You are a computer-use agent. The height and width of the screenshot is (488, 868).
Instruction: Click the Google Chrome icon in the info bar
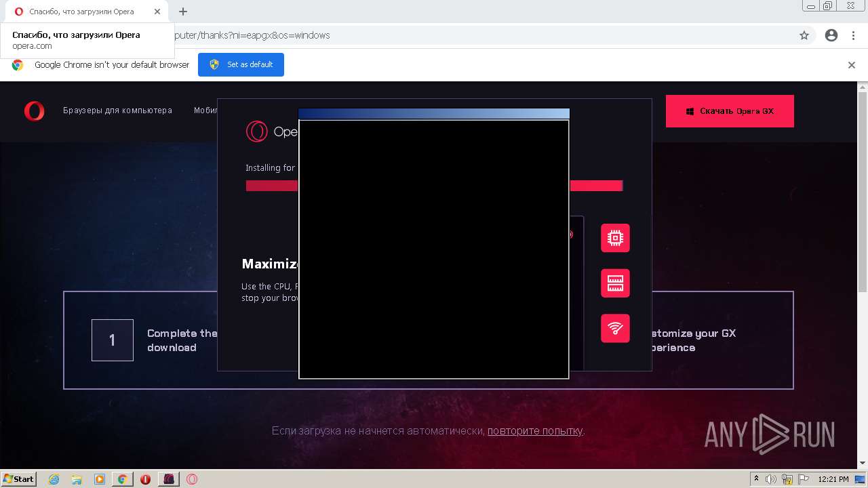(18, 65)
